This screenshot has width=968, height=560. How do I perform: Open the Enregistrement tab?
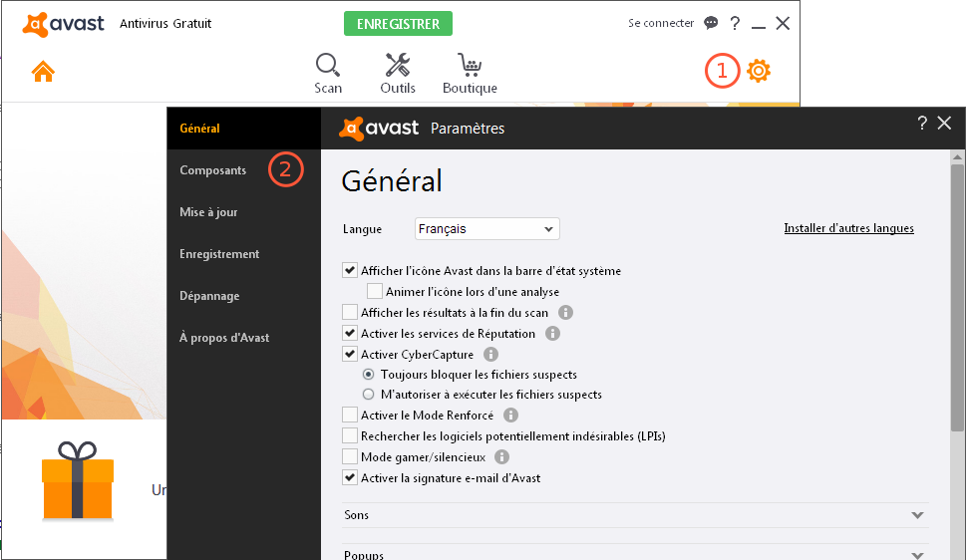[x=219, y=254]
